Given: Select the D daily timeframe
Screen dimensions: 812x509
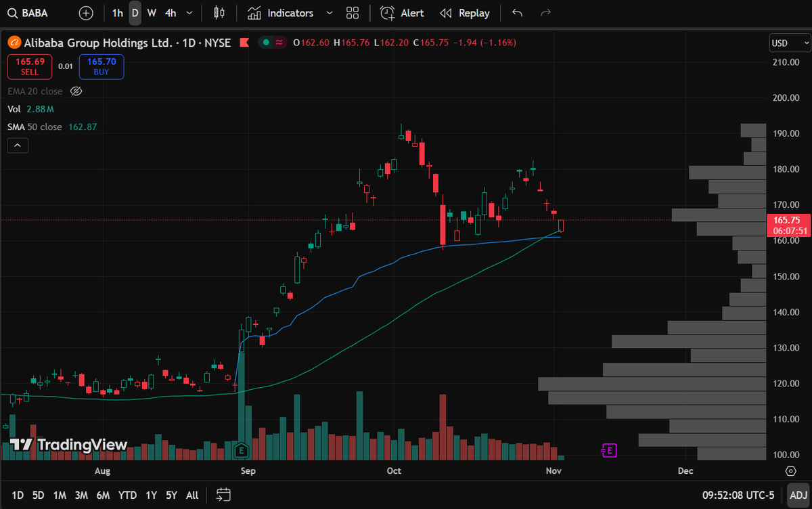Looking at the screenshot, I should click(x=135, y=13).
